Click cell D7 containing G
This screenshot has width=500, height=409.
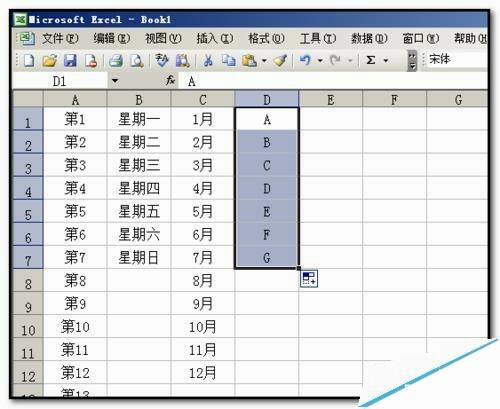click(x=267, y=257)
